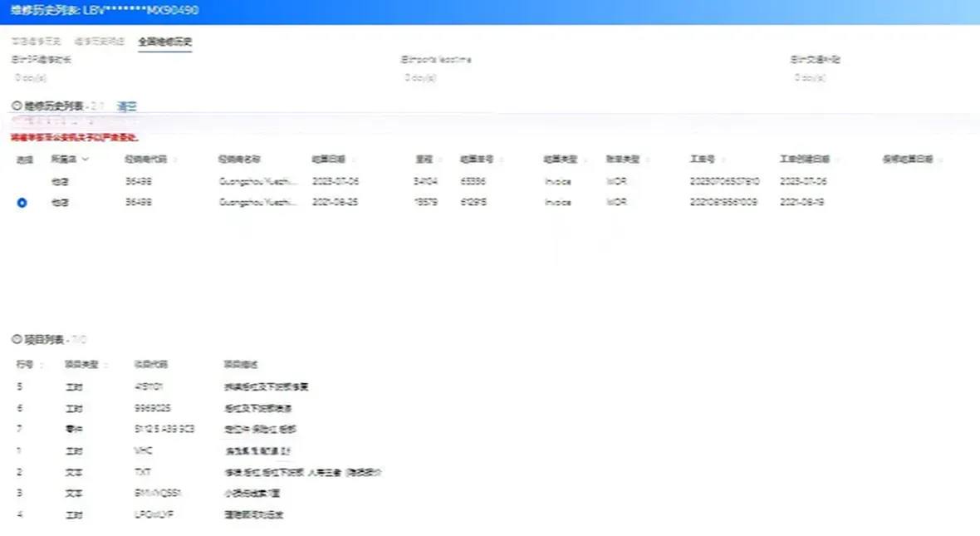Select radio button for 2021-08-25 record
This screenshot has height=536, width=980.
pos(22,203)
